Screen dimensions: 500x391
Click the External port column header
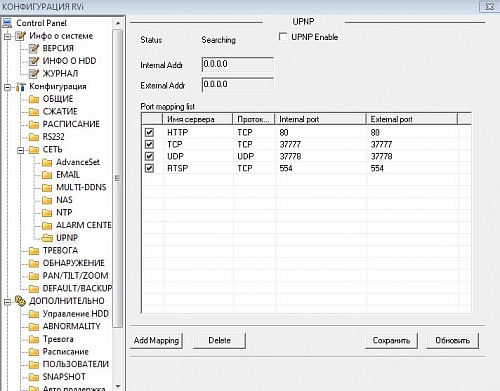coord(412,119)
